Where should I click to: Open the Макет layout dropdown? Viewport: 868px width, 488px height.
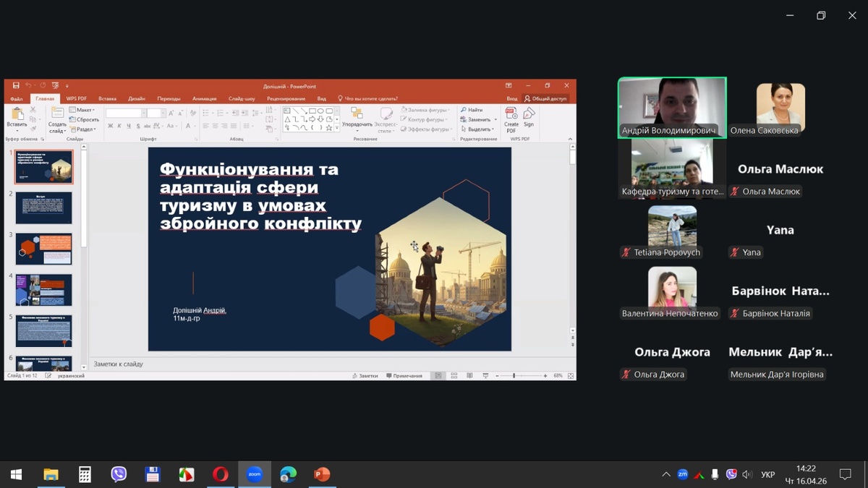(82, 110)
